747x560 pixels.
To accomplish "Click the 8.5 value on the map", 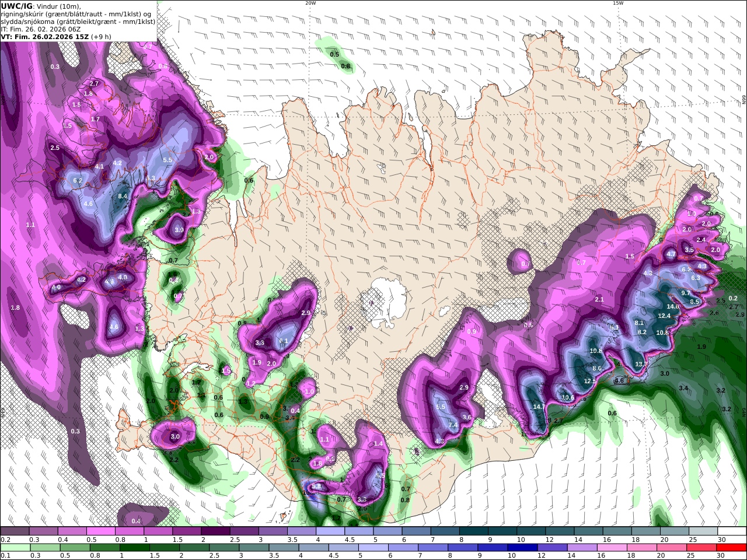I will (x=694, y=302).
